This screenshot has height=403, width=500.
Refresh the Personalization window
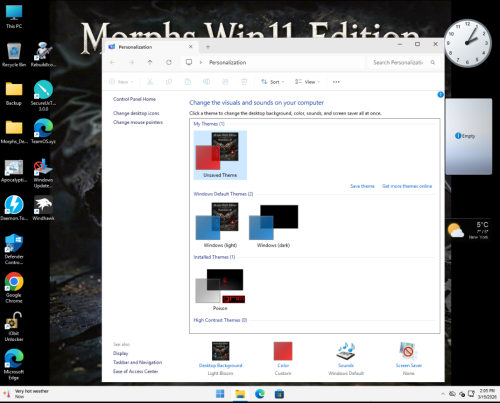tap(169, 62)
